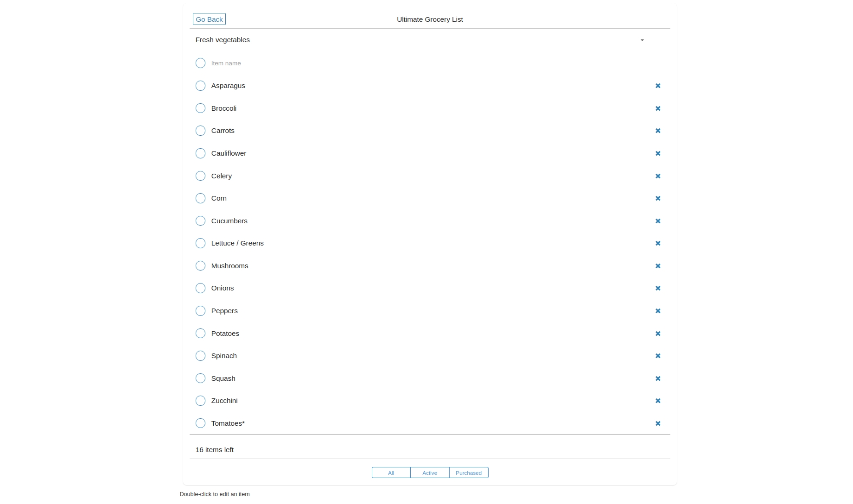Delete the Lettuce / Greens item
Image resolution: width=853 pixels, height=504 pixels.
pyautogui.click(x=657, y=243)
